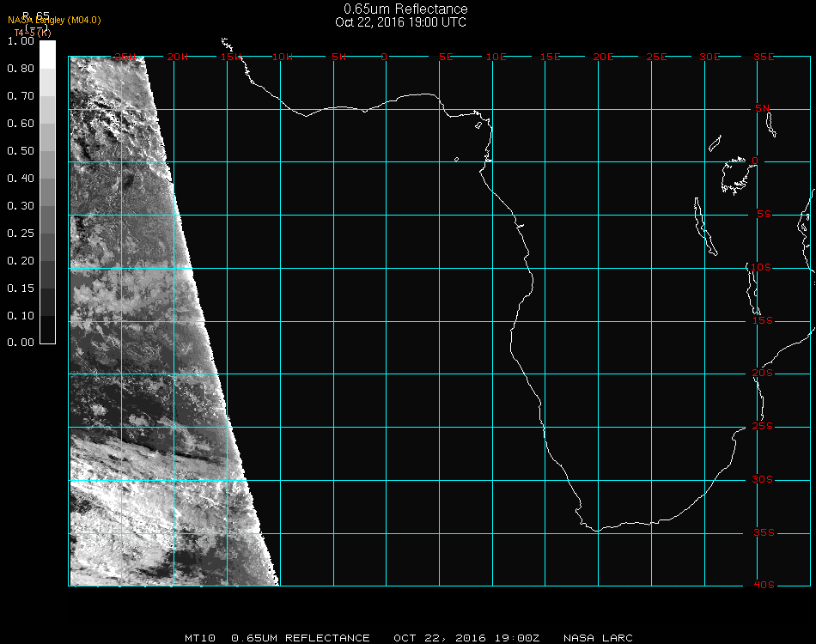Click the 1.00 colorbar scale value
This screenshot has height=644, width=816.
tap(21, 41)
